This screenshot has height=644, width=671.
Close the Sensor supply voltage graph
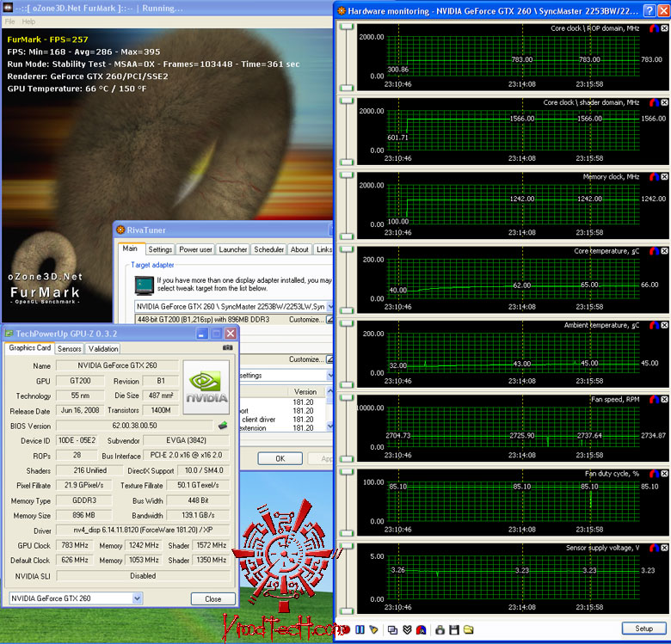[664, 548]
